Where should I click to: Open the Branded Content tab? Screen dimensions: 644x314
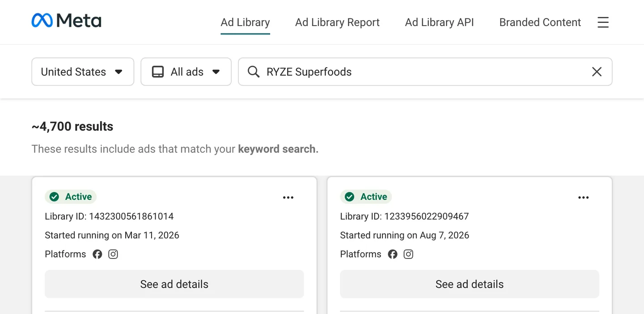tap(540, 22)
